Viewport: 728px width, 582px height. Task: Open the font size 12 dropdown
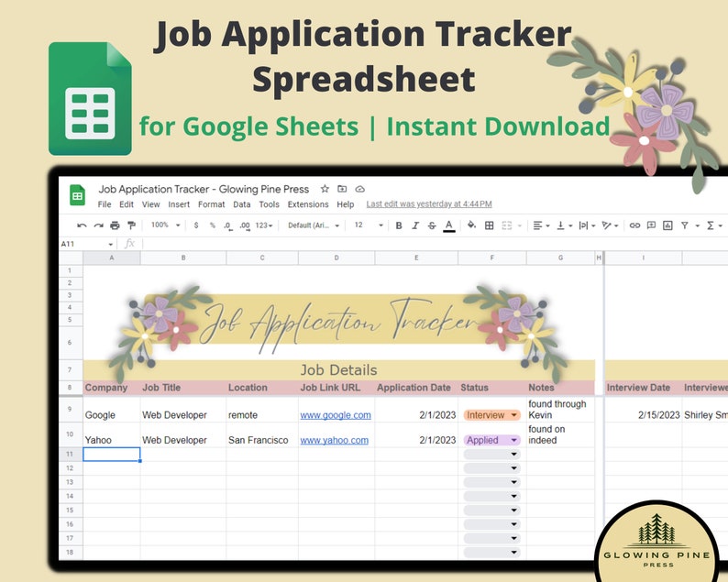[x=369, y=225]
